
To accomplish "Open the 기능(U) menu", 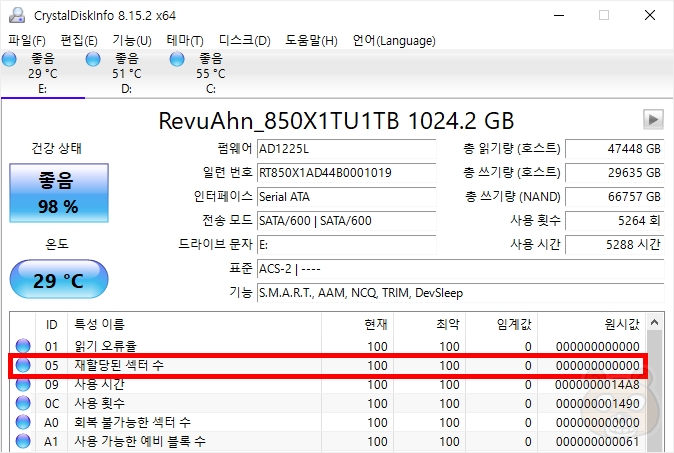I will pos(132,40).
